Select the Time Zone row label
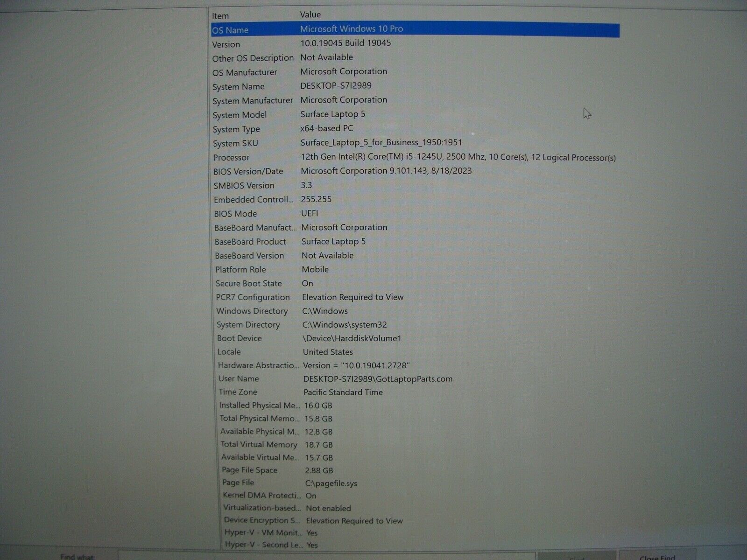The width and height of the screenshot is (747, 560). (238, 392)
